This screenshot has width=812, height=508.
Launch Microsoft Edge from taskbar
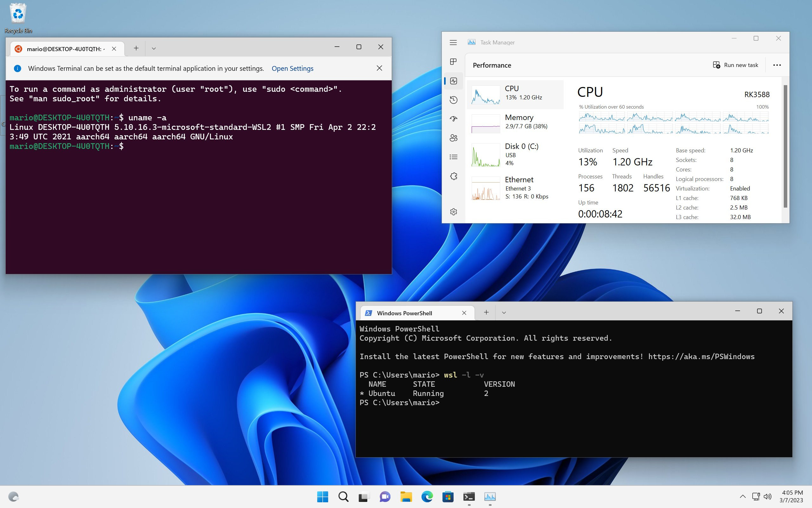[x=427, y=497]
